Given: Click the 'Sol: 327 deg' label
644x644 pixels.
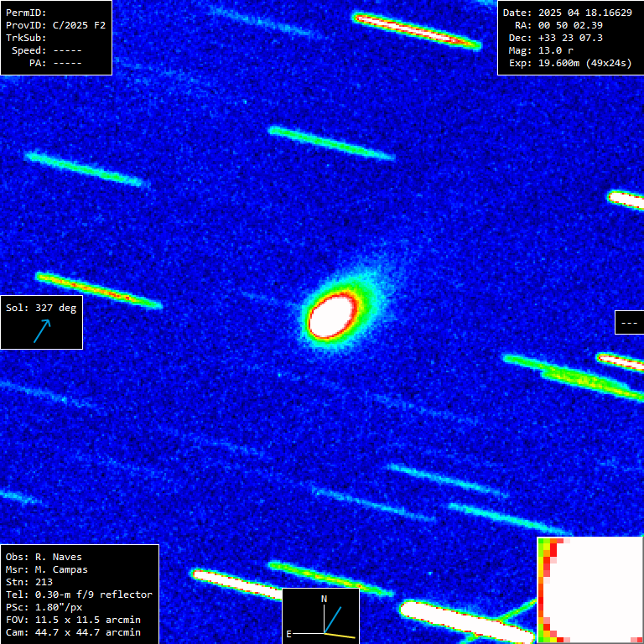Looking at the screenshot, I should [41, 308].
